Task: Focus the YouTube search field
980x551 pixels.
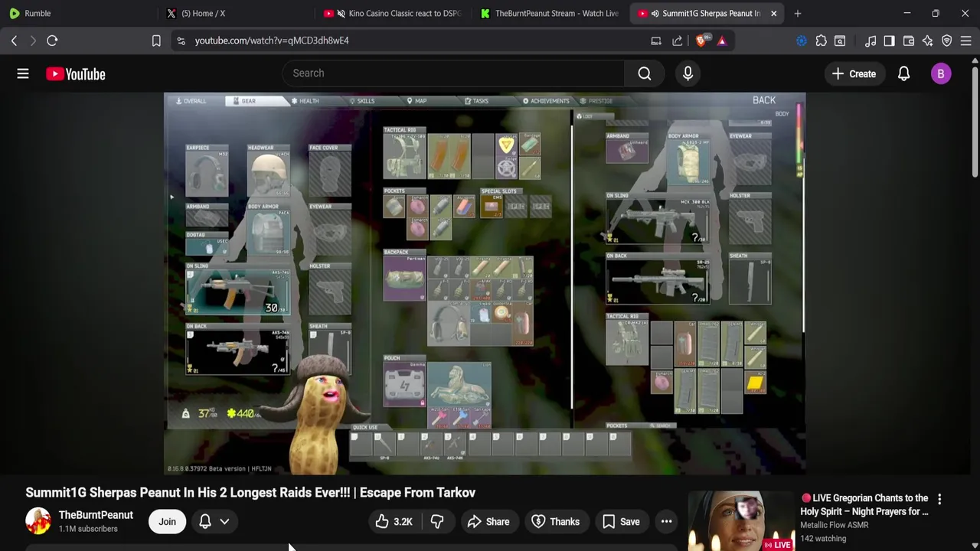Action: (x=453, y=73)
